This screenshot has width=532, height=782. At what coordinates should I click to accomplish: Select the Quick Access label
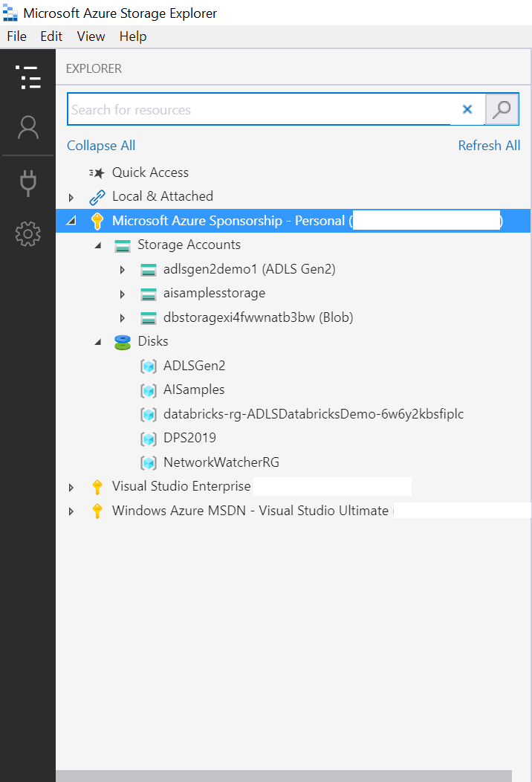[x=150, y=172]
